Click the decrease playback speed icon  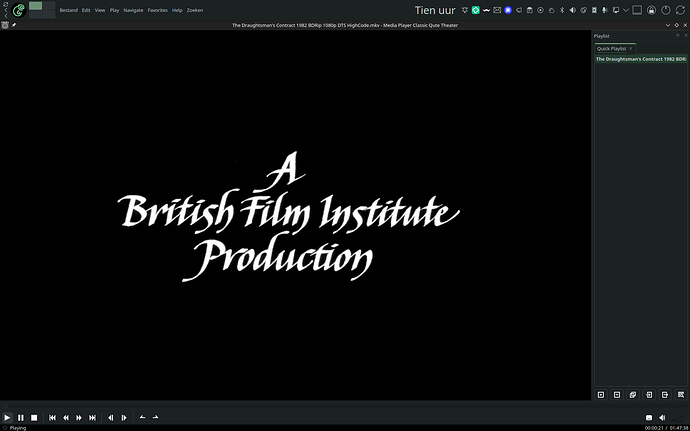point(142,417)
